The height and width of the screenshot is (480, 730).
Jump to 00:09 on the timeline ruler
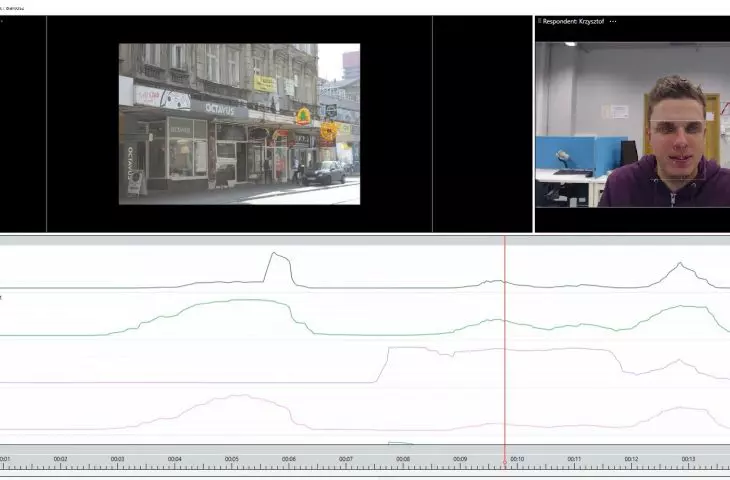click(x=460, y=459)
